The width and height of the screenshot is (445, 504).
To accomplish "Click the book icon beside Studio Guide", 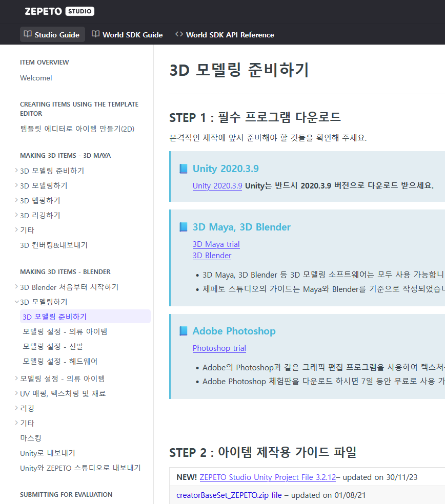I will 28,34.
